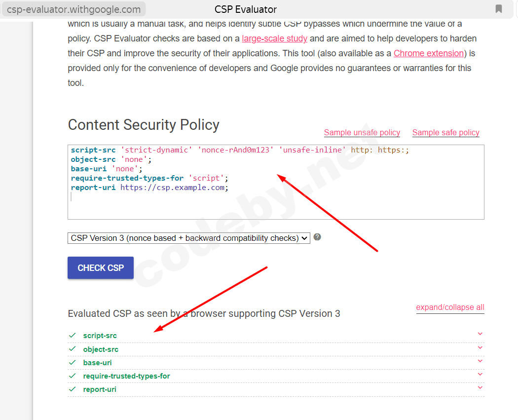Click the green checkmark beside base-uri
Viewport: 518px width, 420px height.
pyautogui.click(x=73, y=362)
